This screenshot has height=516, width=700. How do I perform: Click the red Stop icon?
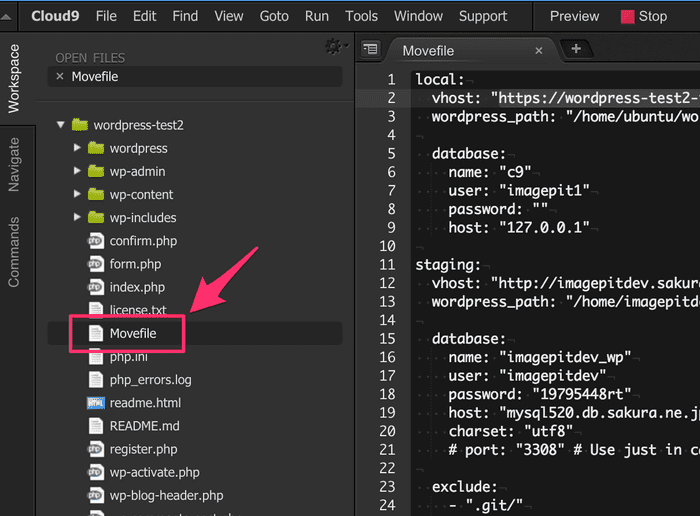click(627, 17)
